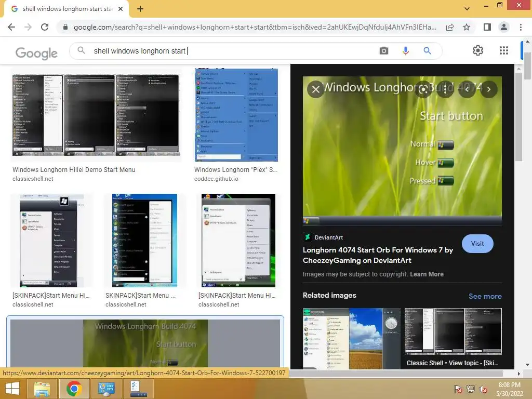This screenshot has width=532, height=399.
Task: Open the Chrome side panel
Action: (x=487, y=27)
